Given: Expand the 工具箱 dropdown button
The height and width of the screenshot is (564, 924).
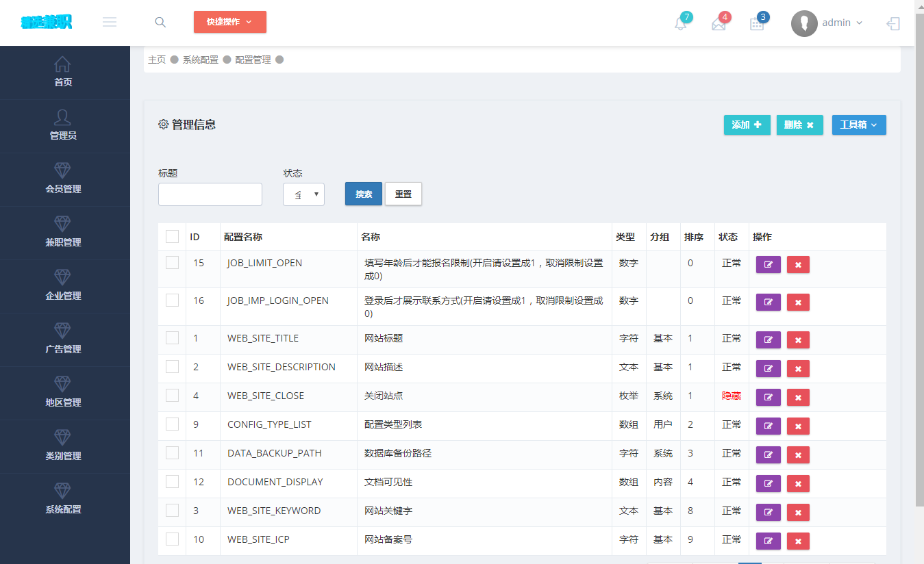Looking at the screenshot, I should click(859, 125).
